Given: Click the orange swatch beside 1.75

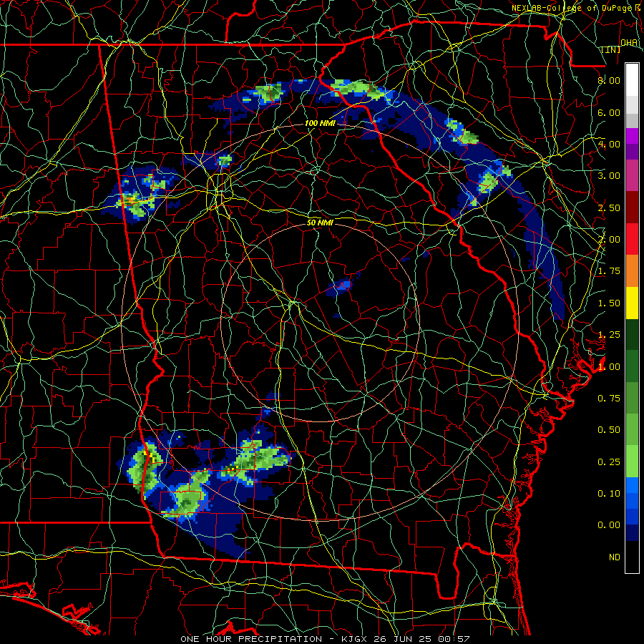Looking at the screenshot, I should (x=632, y=271).
